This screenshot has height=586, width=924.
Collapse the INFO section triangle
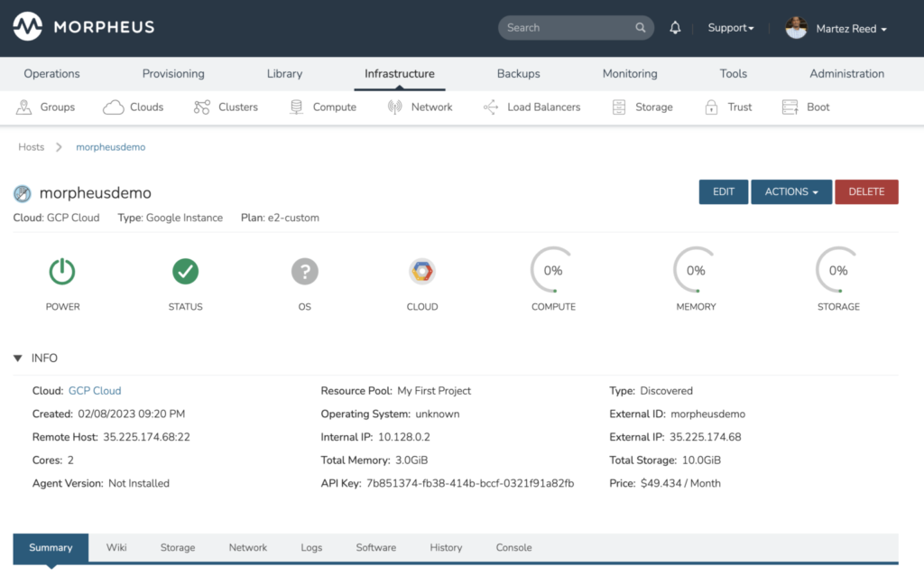click(x=18, y=358)
